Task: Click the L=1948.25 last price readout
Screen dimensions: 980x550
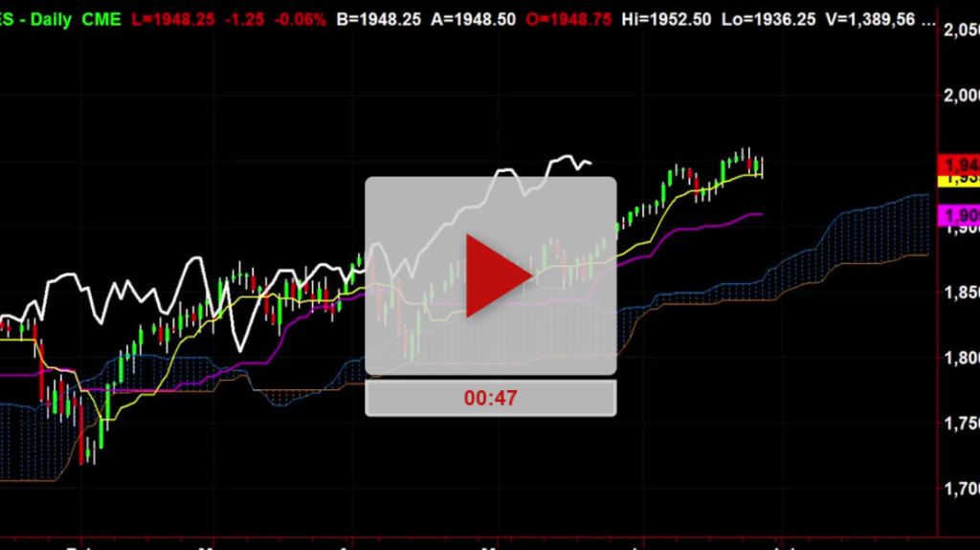Action: [173, 20]
